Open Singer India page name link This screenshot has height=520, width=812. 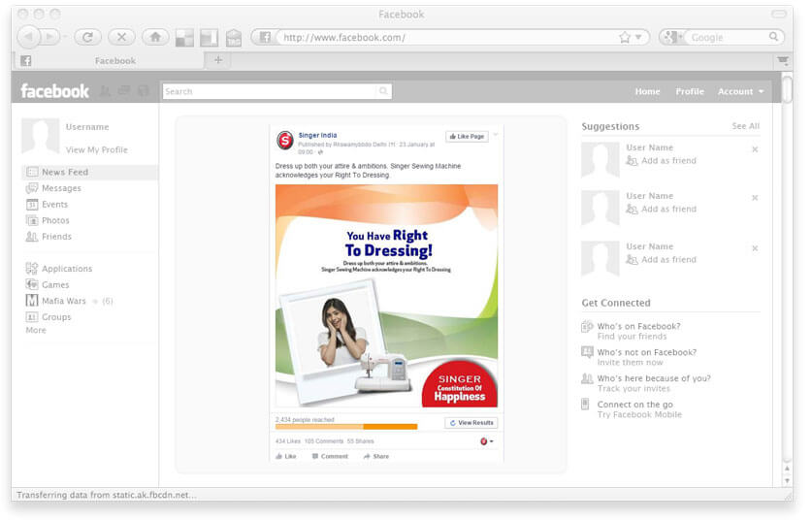pyautogui.click(x=317, y=135)
